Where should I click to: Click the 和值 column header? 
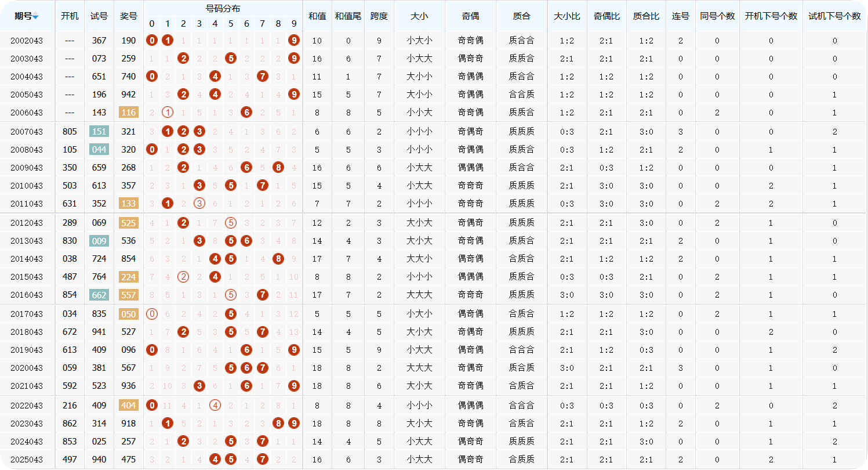317,16
